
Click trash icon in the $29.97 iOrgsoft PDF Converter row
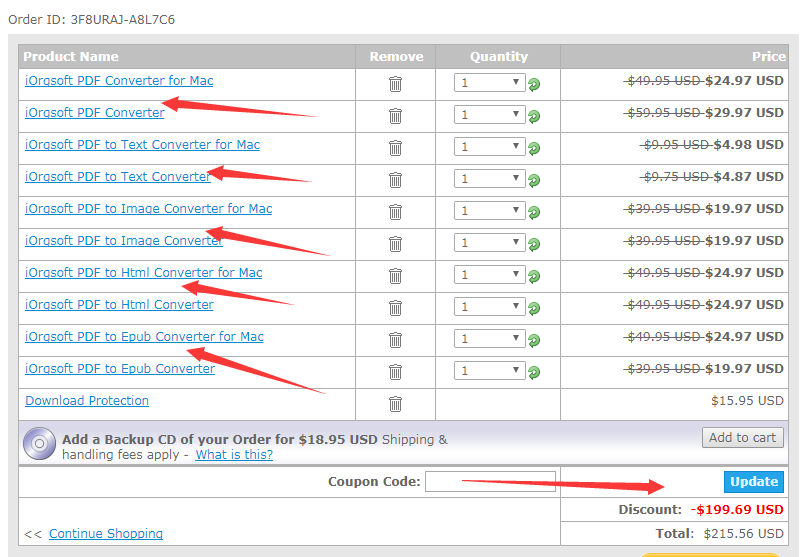click(x=395, y=116)
